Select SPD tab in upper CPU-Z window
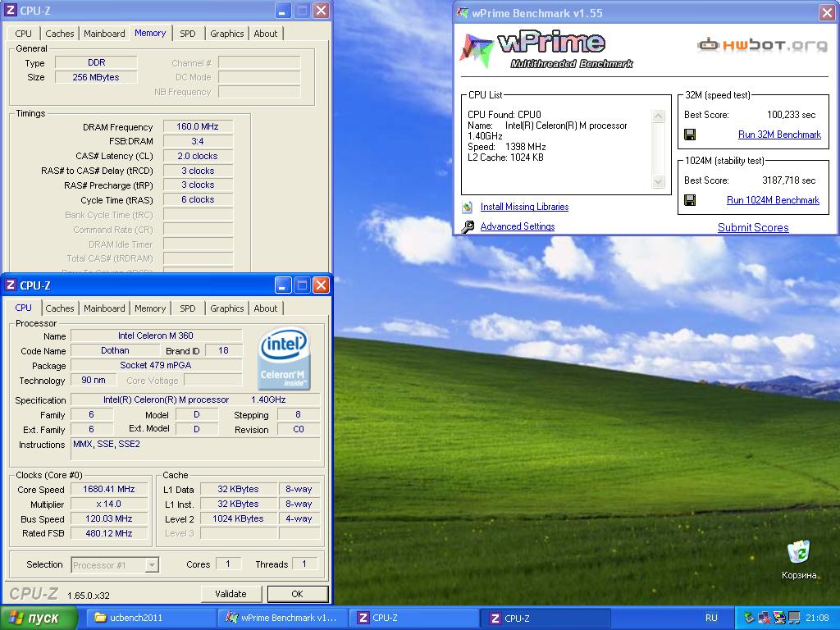840x630 pixels. (188, 33)
